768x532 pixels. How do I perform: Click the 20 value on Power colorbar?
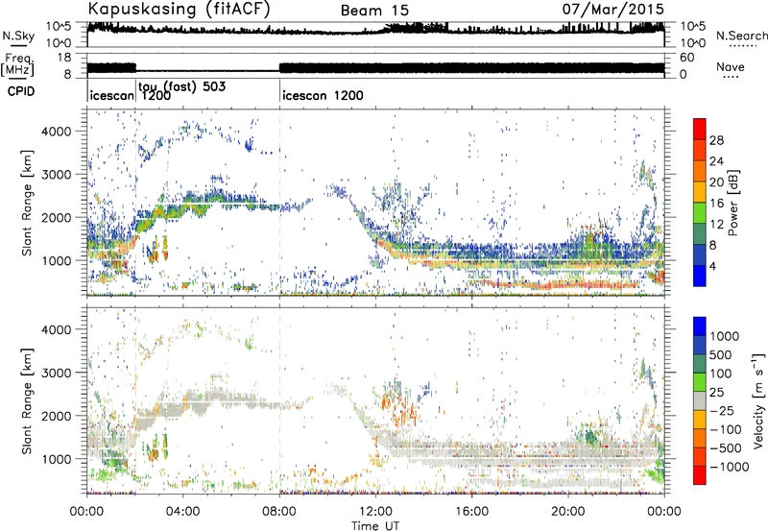tap(716, 182)
